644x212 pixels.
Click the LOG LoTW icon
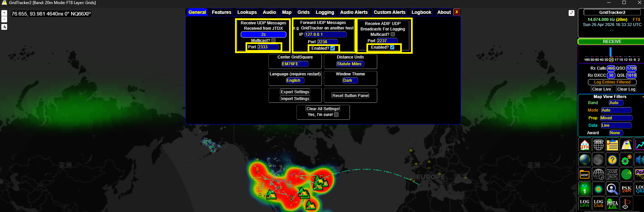tap(585, 204)
